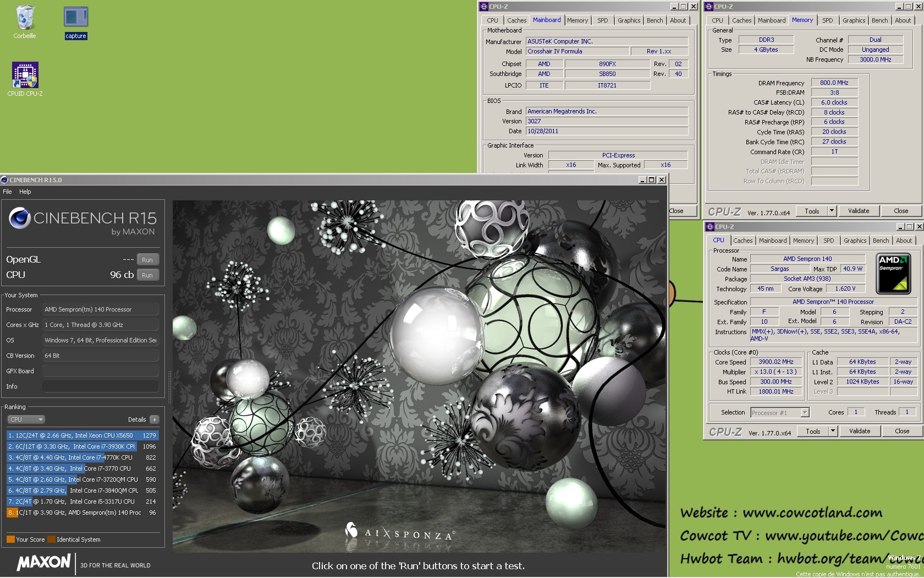The height and width of the screenshot is (578, 924).
Task: Select the Core i7-4770K ranking row
Action: click(82, 457)
